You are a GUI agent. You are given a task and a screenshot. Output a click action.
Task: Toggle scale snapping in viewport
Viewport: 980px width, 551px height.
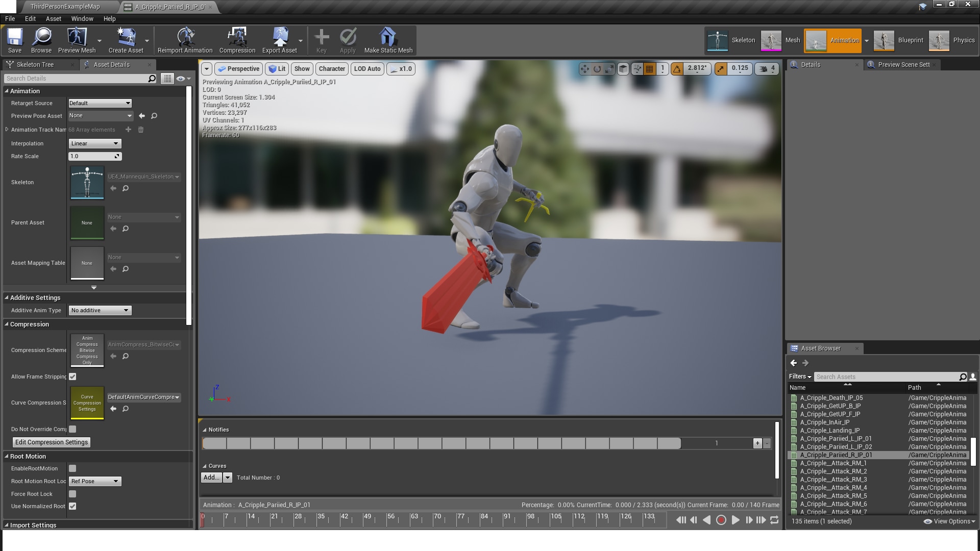point(720,69)
